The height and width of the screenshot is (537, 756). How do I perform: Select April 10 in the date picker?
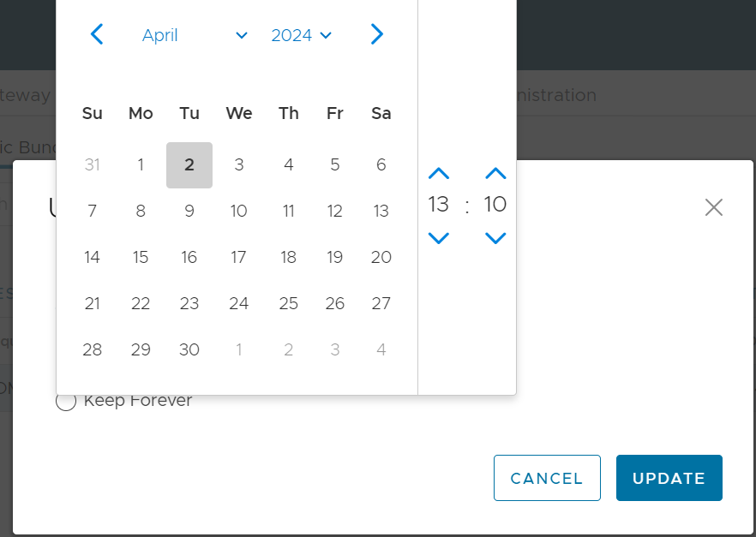pyautogui.click(x=239, y=211)
